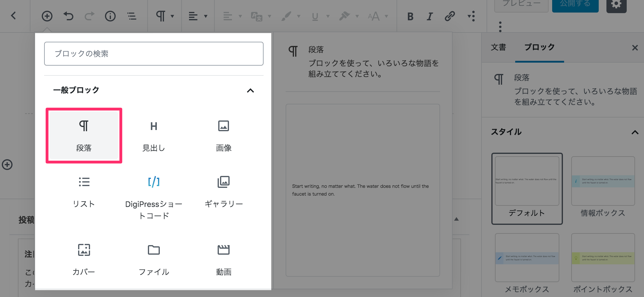The height and width of the screenshot is (297, 644).
Task: Insert the 段落 paragraph block
Action: pyautogui.click(x=84, y=136)
